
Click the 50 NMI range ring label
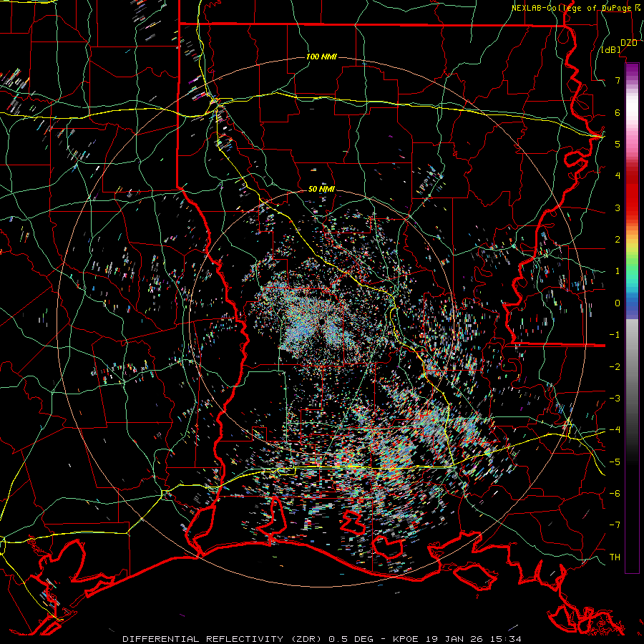pos(321,190)
